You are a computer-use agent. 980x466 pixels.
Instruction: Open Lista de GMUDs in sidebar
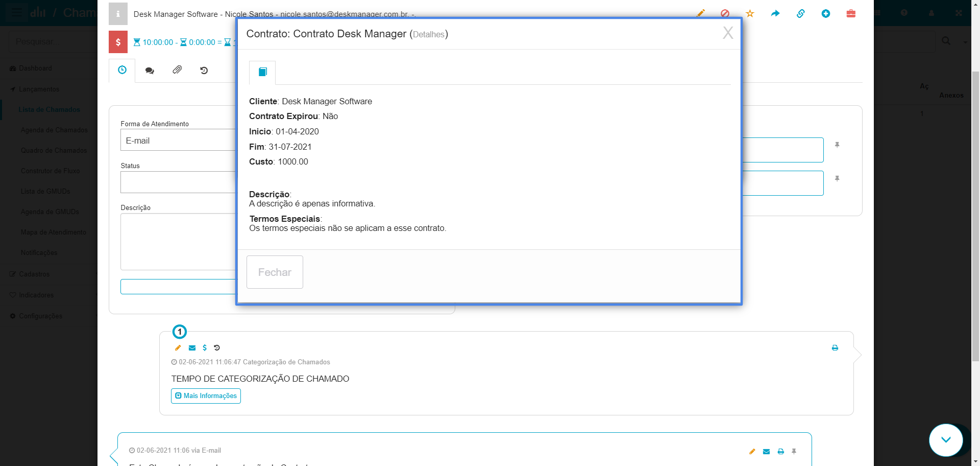coord(45,192)
